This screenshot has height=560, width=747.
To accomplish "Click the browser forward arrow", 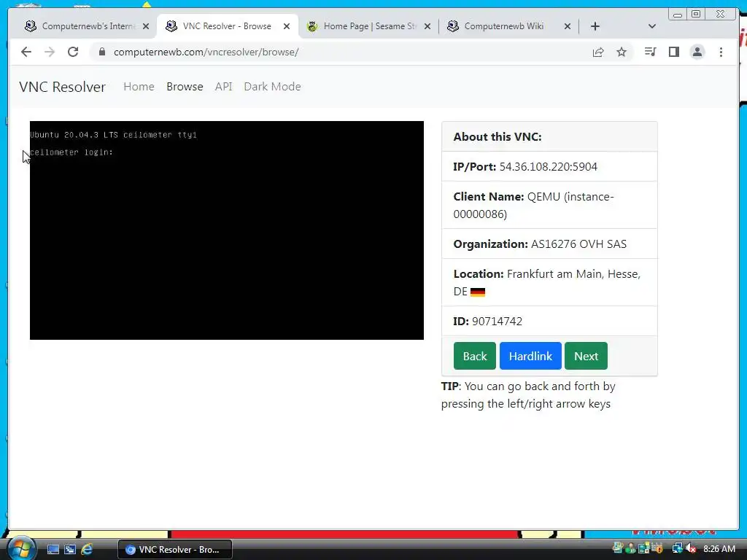I will click(x=50, y=52).
